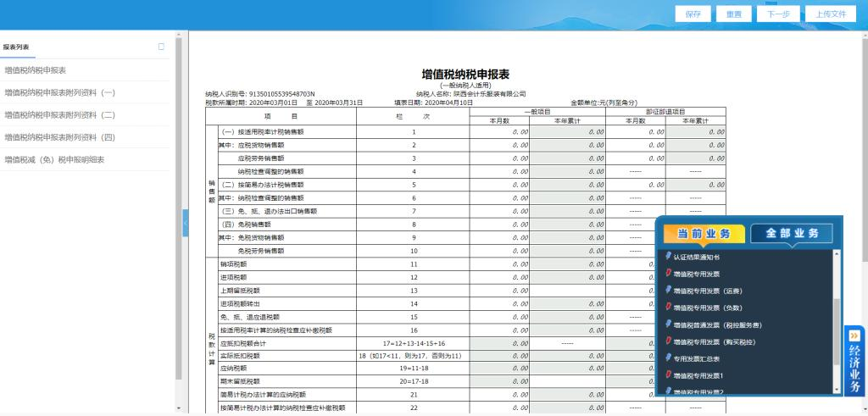The image size is (868, 416).
Task: Edit row 11 销项税额 本月数 cell
Action: (x=499, y=264)
